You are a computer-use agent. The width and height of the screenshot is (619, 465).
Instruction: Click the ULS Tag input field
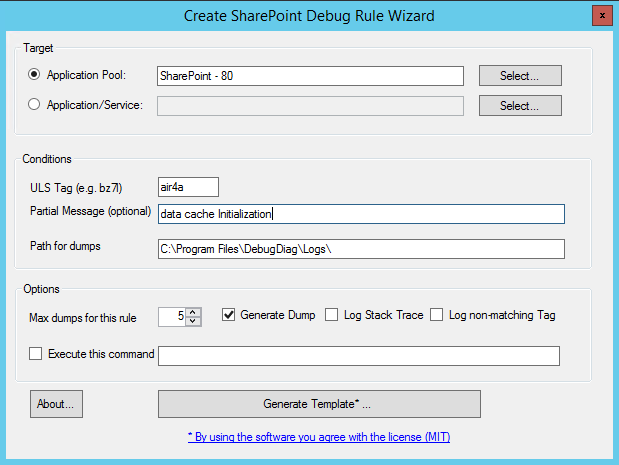(x=188, y=187)
